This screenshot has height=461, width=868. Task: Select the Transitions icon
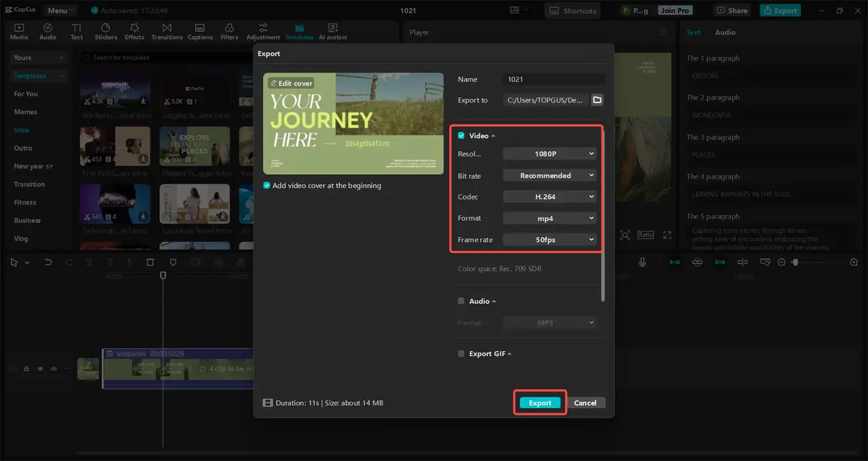tap(167, 31)
